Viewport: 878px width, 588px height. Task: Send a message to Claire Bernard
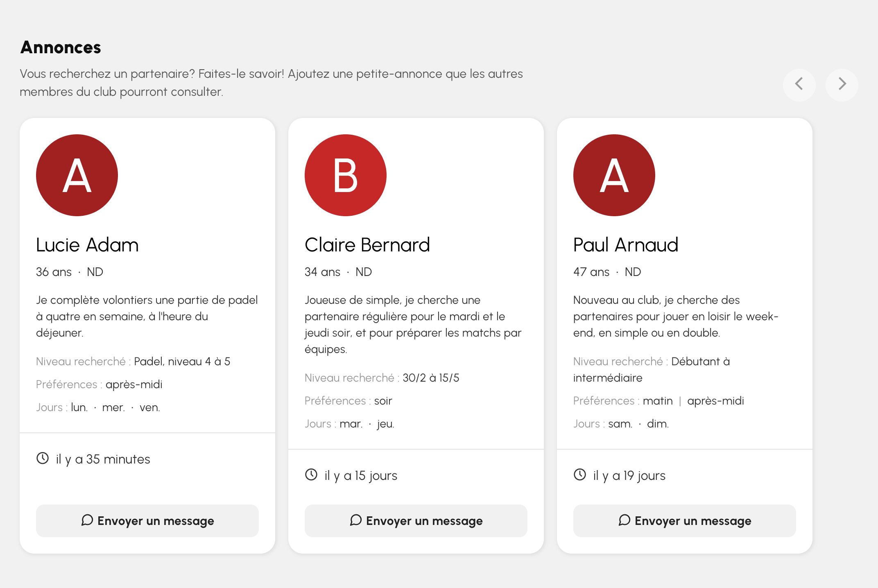click(416, 521)
